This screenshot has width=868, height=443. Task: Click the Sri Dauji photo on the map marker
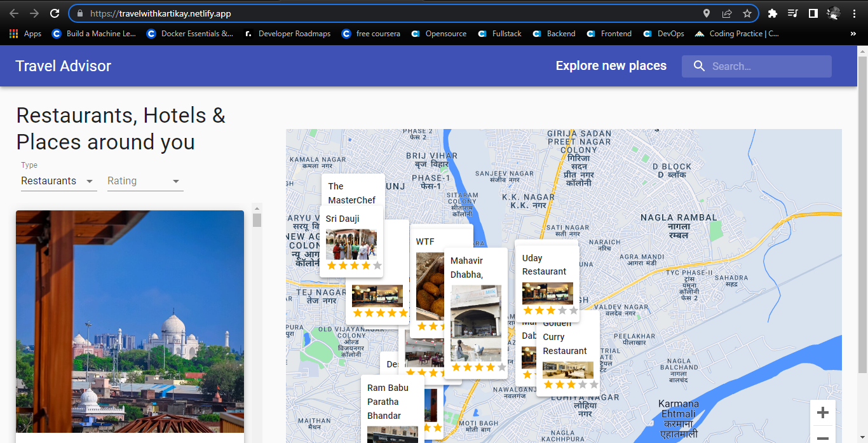point(351,243)
